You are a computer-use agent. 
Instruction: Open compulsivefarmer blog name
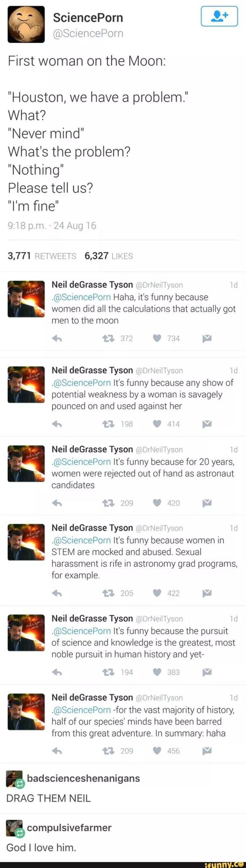pos(69,828)
